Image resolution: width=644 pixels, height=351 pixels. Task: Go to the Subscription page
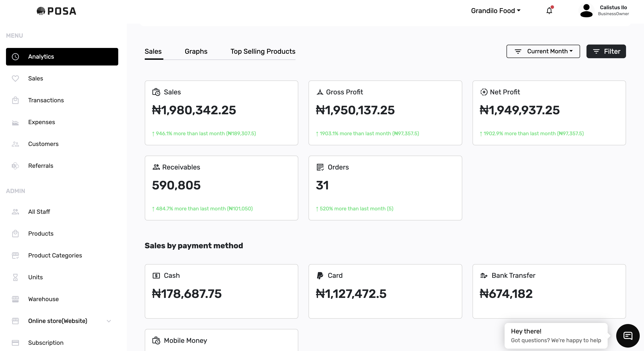click(x=46, y=343)
